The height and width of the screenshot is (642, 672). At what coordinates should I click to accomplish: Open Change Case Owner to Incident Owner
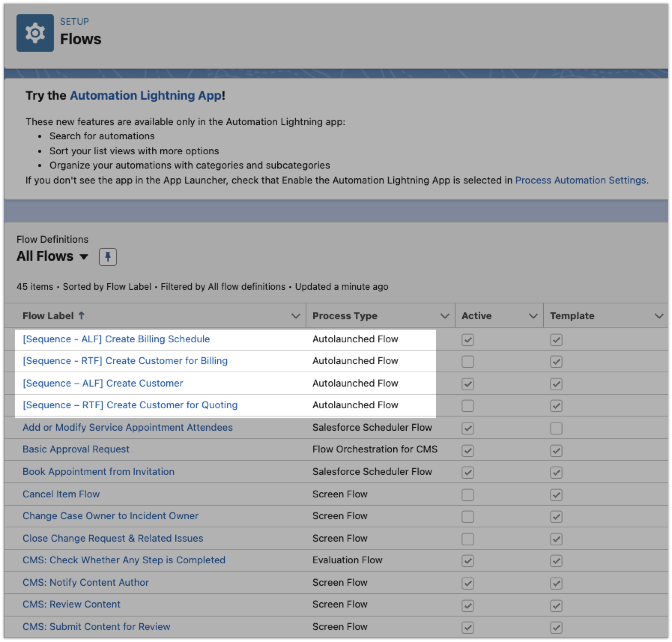click(x=110, y=516)
